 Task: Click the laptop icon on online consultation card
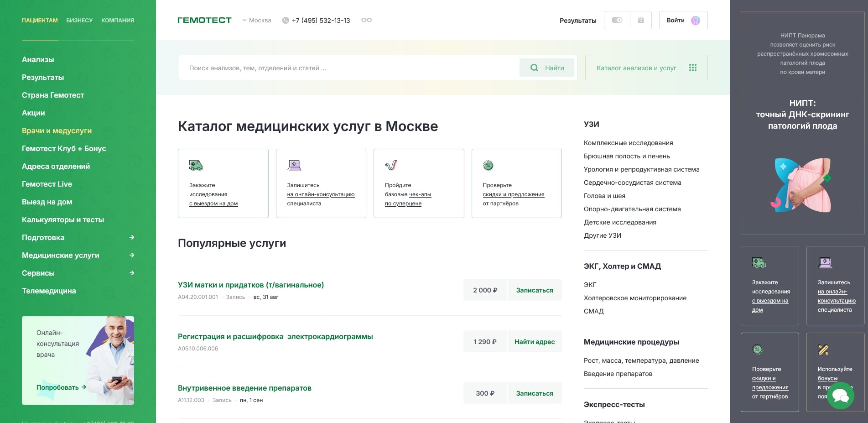click(x=294, y=165)
